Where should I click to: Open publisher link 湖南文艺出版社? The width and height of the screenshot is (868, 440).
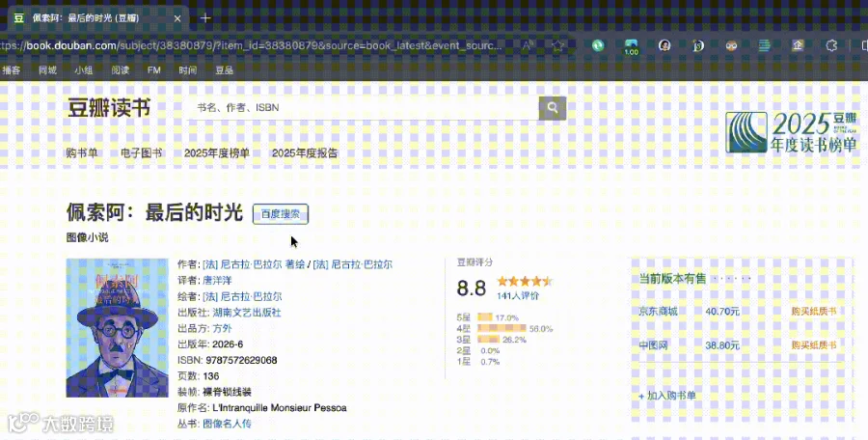[247, 313]
